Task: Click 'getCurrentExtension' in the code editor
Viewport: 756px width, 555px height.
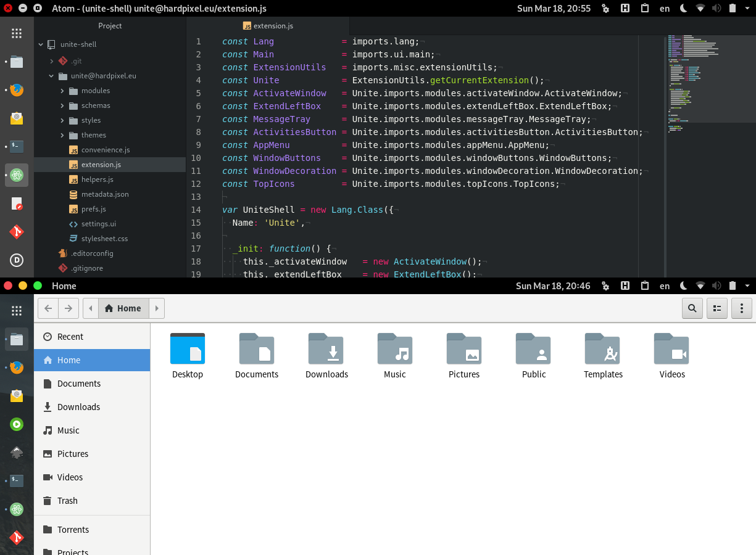Action: [x=480, y=80]
